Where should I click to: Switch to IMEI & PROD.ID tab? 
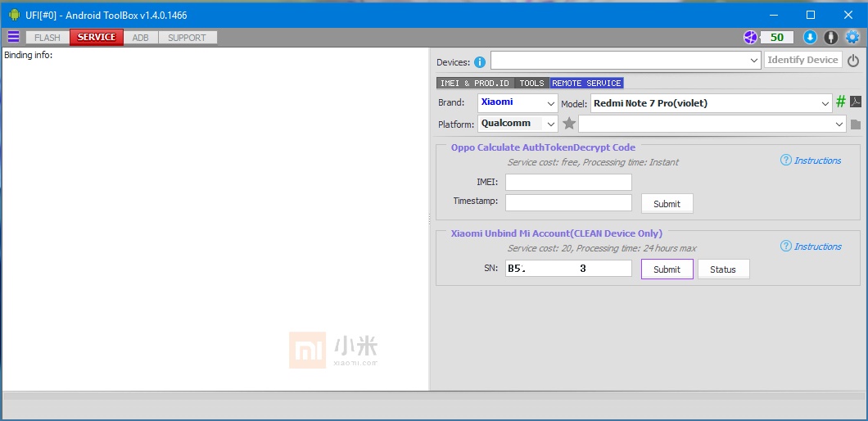475,83
